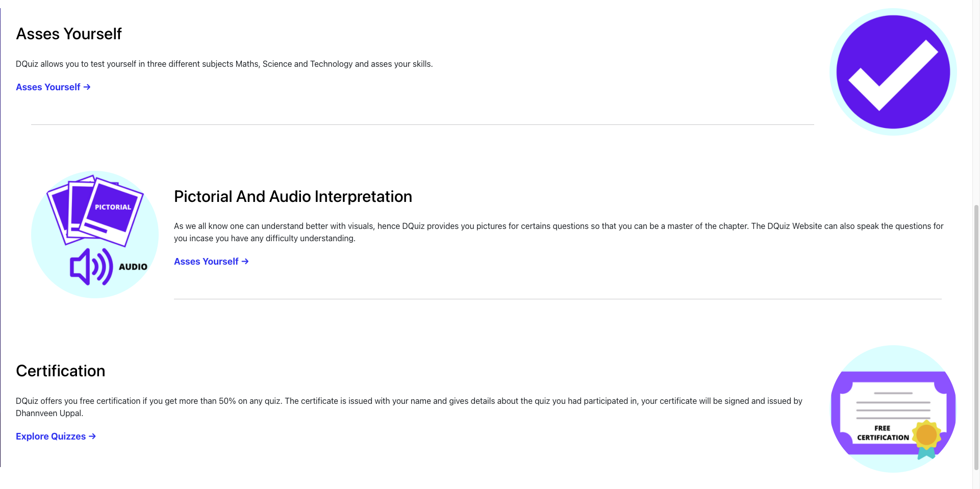This screenshot has width=980, height=489.
Task: Click the FREE CERTIFICATION text on certificate
Action: pyautogui.click(x=883, y=433)
